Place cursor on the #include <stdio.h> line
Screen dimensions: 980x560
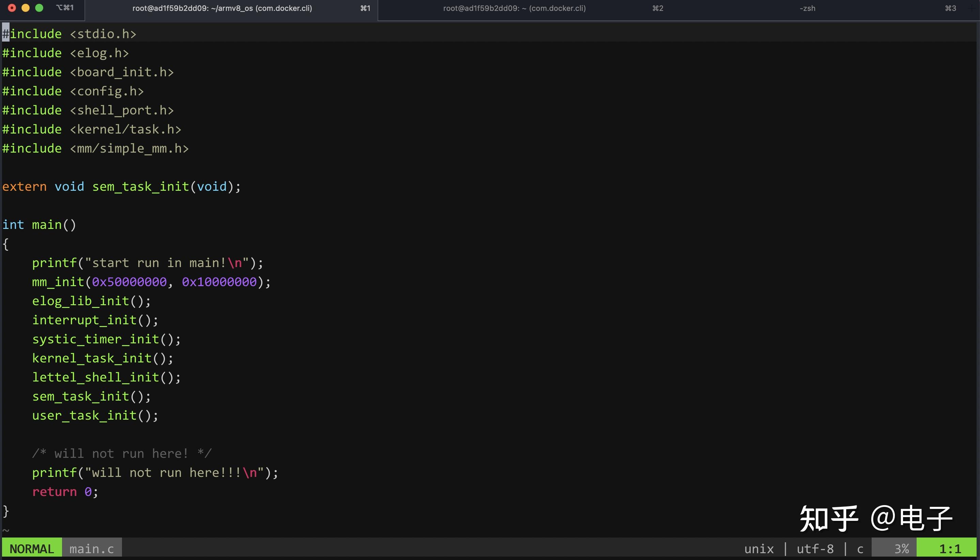(x=69, y=33)
